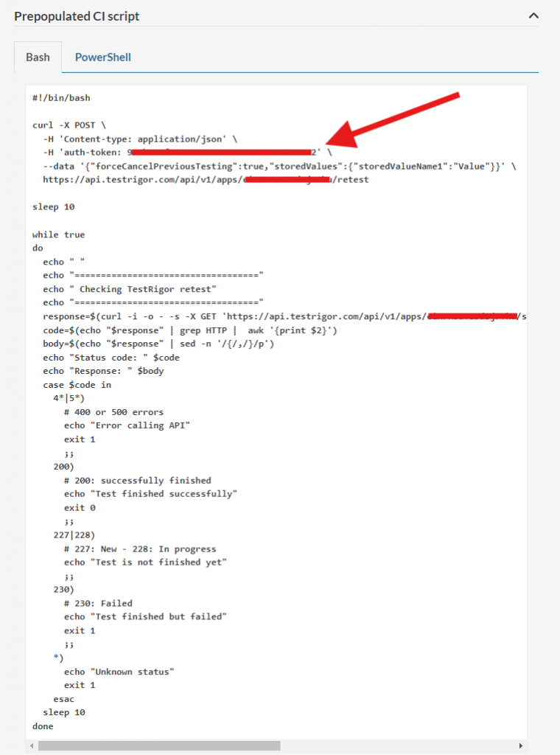Collapse the Prepopulated CI script section
The width and height of the screenshot is (560, 755).
click(x=533, y=16)
